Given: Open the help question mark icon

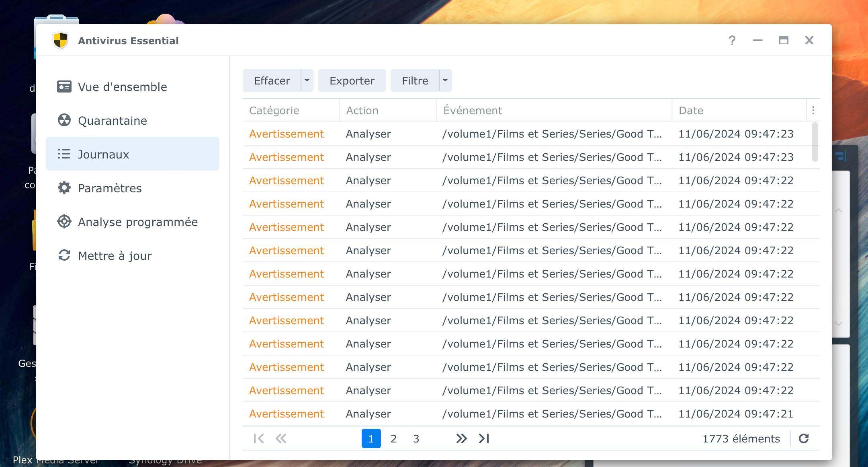Looking at the screenshot, I should click(x=732, y=40).
